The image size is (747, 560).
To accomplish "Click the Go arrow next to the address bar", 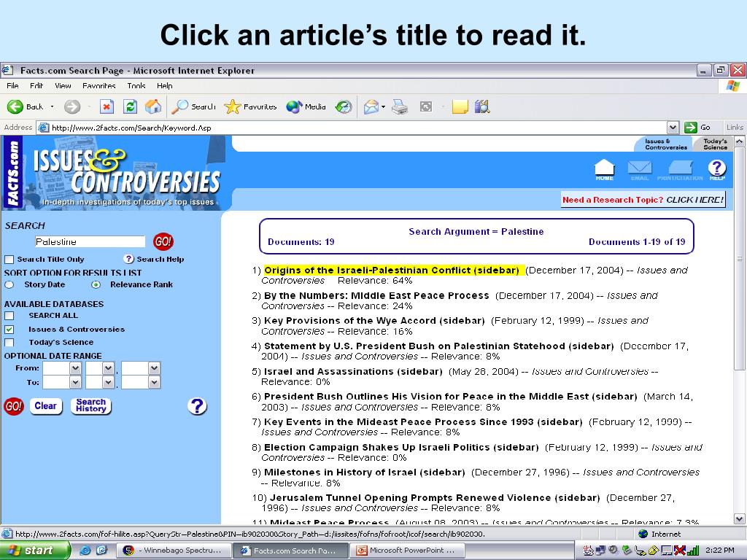I will tap(690, 127).
